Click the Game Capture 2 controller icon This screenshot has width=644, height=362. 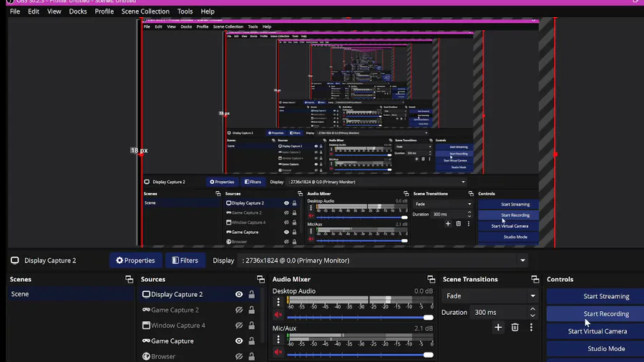coord(146,310)
